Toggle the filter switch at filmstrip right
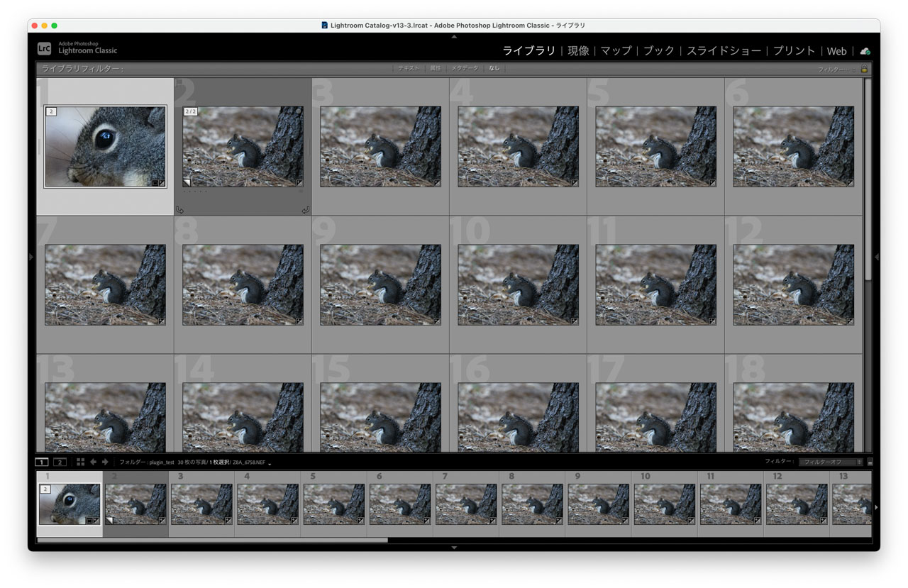The image size is (908, 588). (870, 462)
